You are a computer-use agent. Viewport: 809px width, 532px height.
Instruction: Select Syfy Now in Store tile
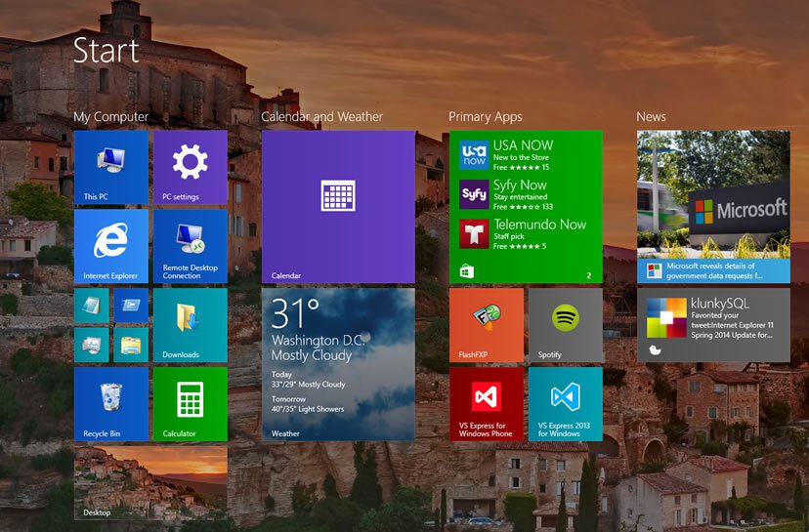[526, 194]
